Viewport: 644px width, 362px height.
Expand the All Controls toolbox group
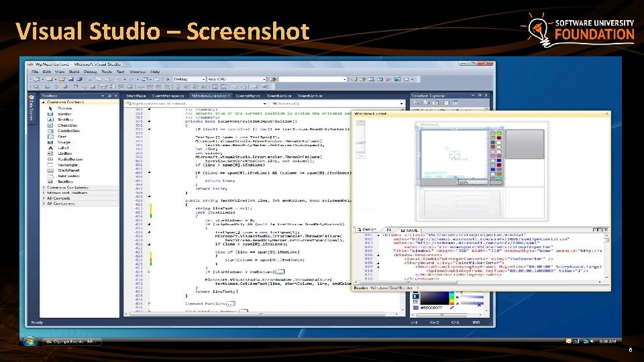44,198
